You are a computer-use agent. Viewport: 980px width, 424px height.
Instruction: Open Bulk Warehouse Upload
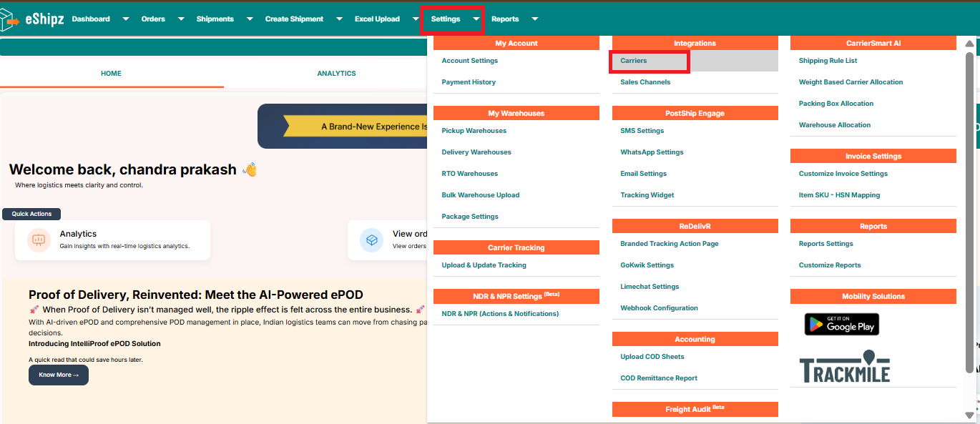(481, 195)
